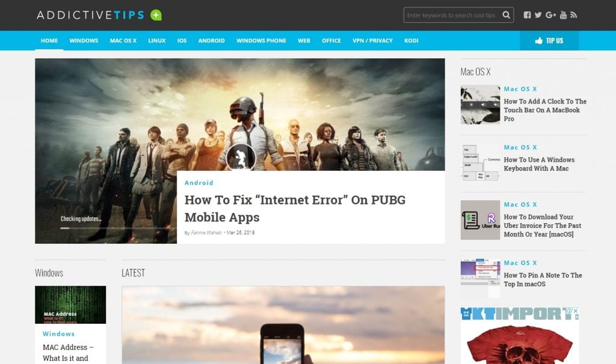Viewport: 616px width, 364px height.
Task: Click the author avatar on PUBG article
Action: [x=241, y=158]
